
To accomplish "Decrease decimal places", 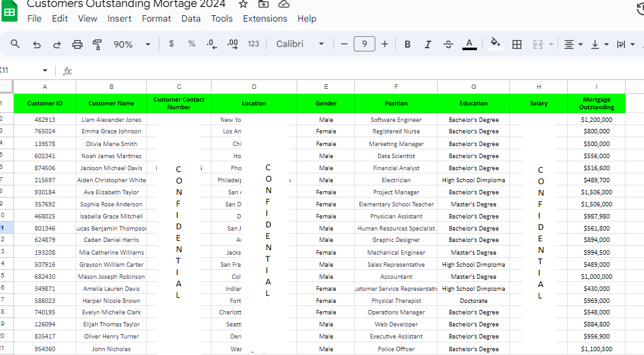I will 212,44.
